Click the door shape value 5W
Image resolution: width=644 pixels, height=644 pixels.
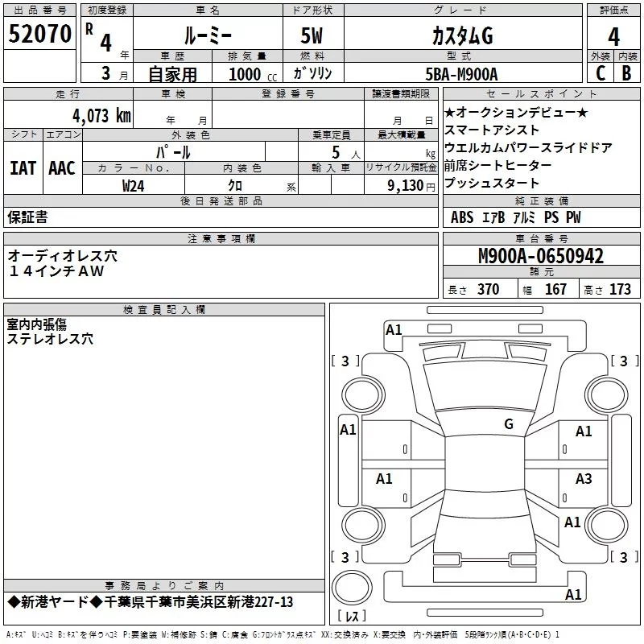coord(312,35)
